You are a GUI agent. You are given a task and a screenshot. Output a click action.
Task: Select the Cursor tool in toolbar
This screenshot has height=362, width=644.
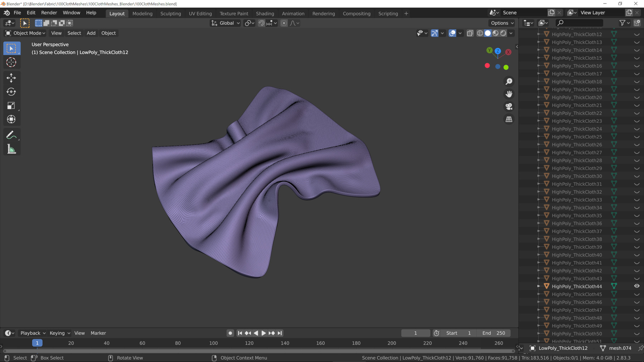pyautogui.click(x=11, y=62)
